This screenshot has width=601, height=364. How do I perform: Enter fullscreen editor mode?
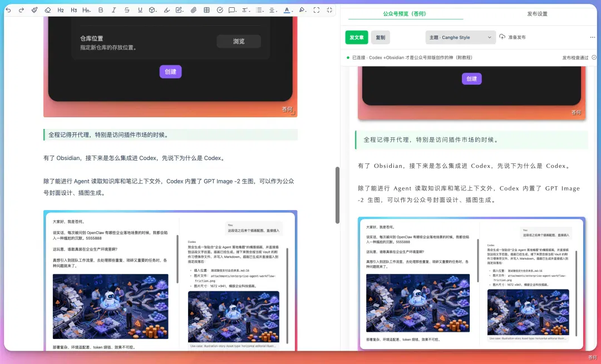pos(316,10)
